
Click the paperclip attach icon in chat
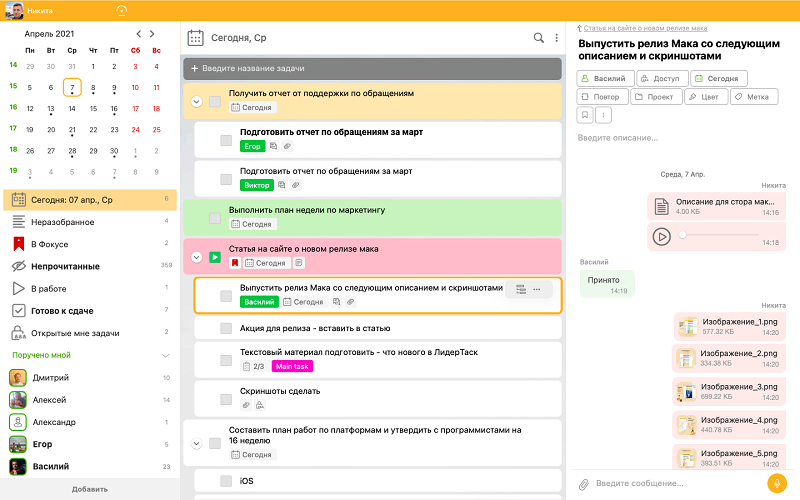point(584,484)
